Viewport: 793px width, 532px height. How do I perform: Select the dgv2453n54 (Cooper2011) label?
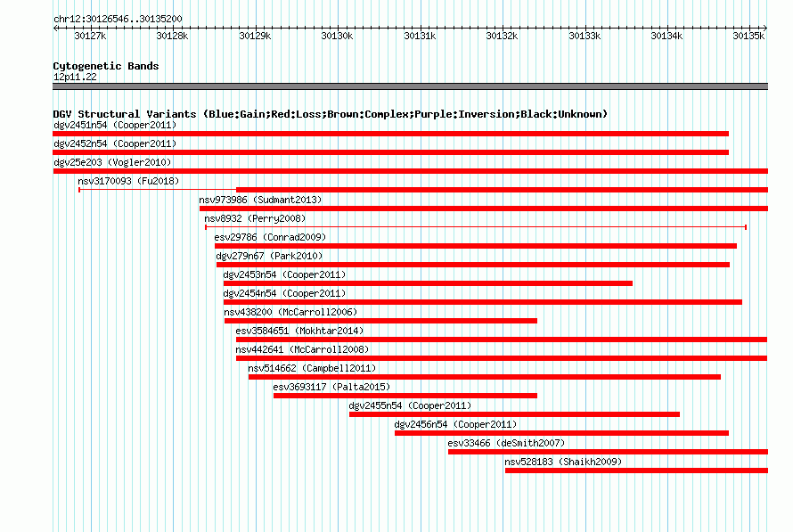point(284,274)
